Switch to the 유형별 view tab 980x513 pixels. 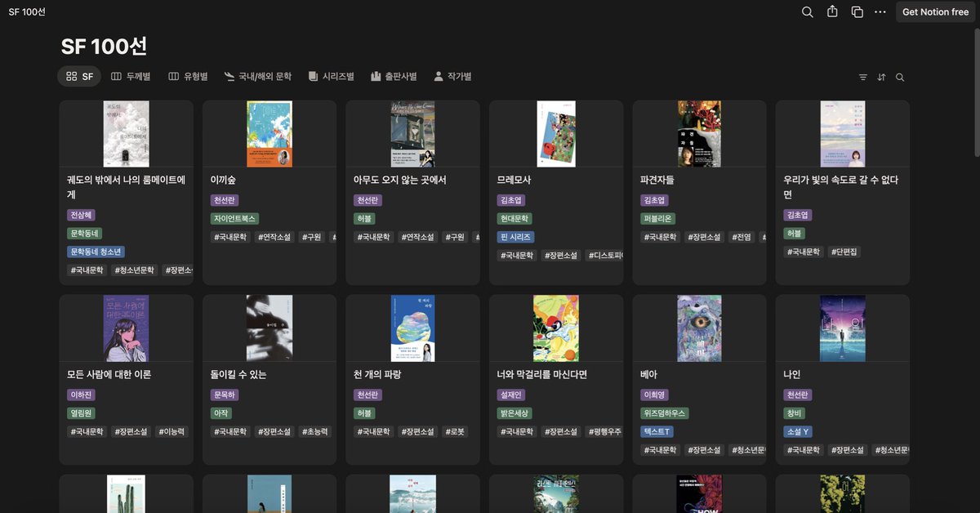(188, 76)
